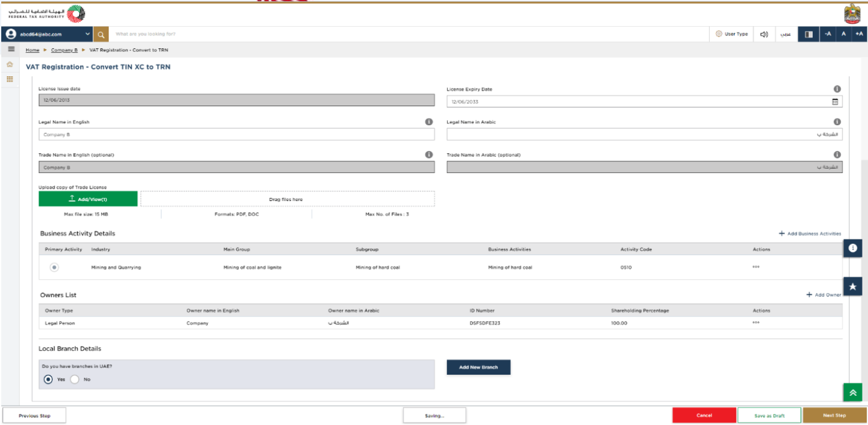Screen dimensions: 868x425
Task: Open the account dropdown next to abcd64@abc.com
Action: 88,34
